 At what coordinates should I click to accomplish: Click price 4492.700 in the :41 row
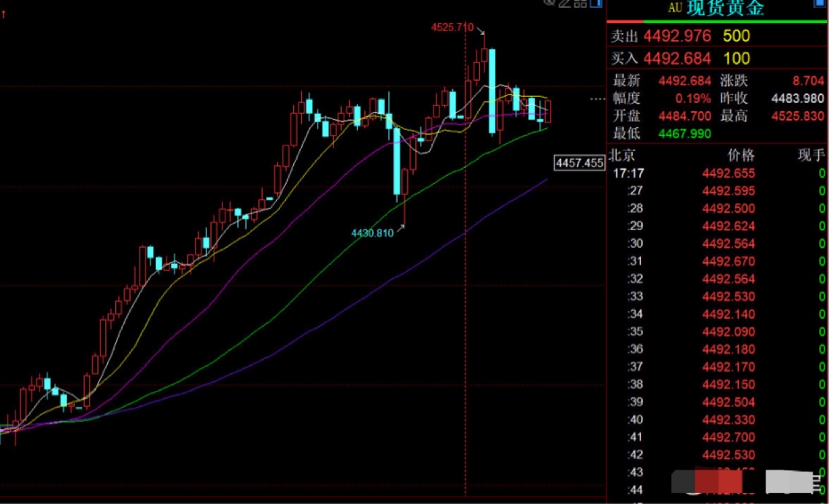click(729, 437)
